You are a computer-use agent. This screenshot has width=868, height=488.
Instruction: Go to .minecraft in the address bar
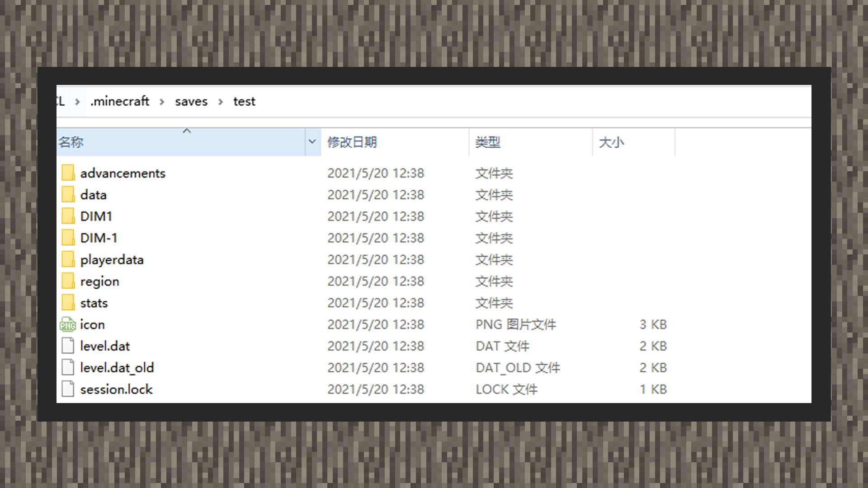[x=120, y=101]
